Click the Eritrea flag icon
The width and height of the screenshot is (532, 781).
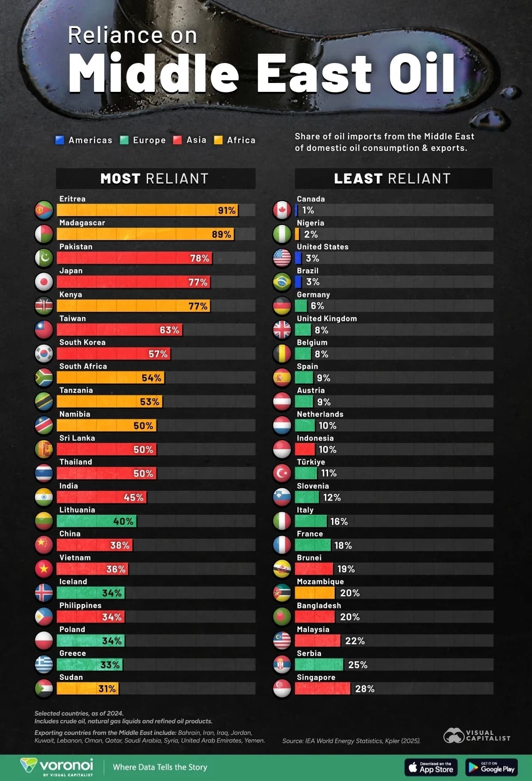44,210
